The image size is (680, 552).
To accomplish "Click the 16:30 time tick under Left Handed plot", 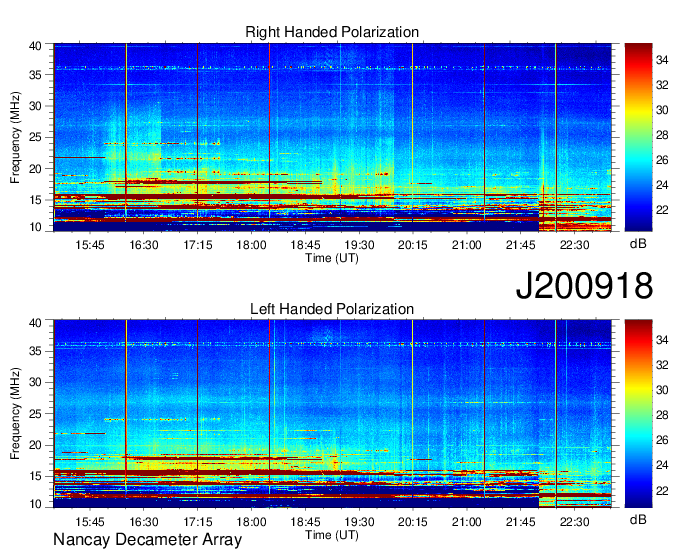I will pos(144,522).
